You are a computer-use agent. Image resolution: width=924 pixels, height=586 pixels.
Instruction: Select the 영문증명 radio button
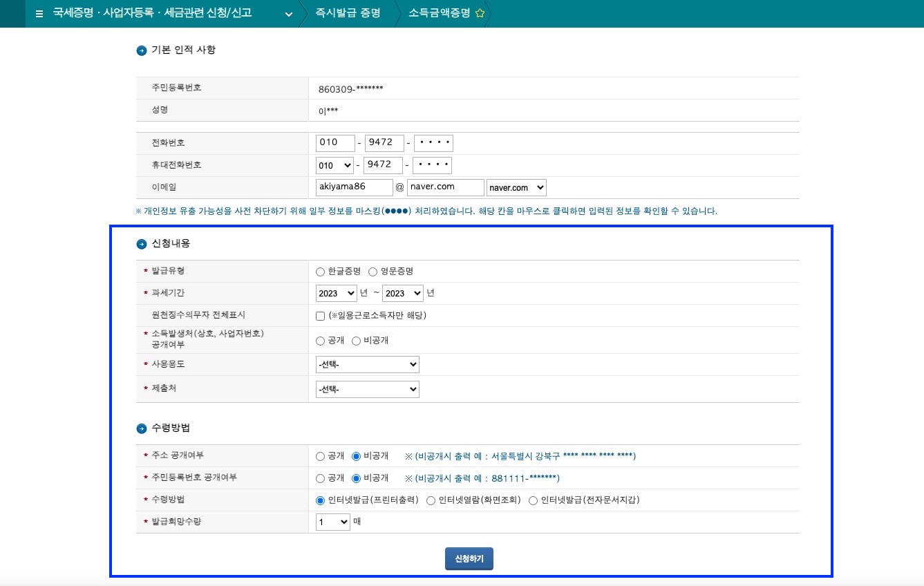(x=373, y=272)
